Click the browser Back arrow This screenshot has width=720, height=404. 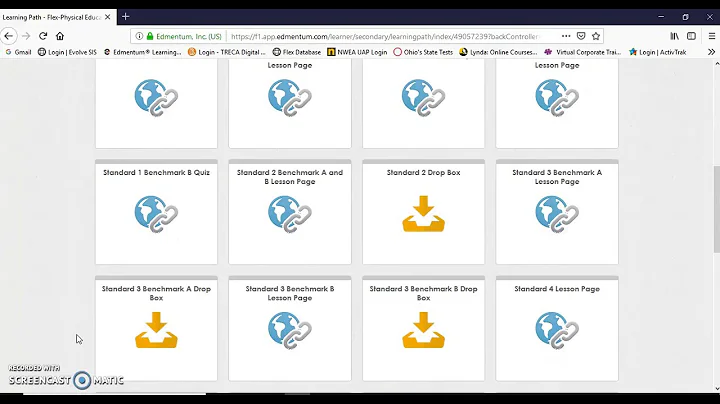[9, 36]
